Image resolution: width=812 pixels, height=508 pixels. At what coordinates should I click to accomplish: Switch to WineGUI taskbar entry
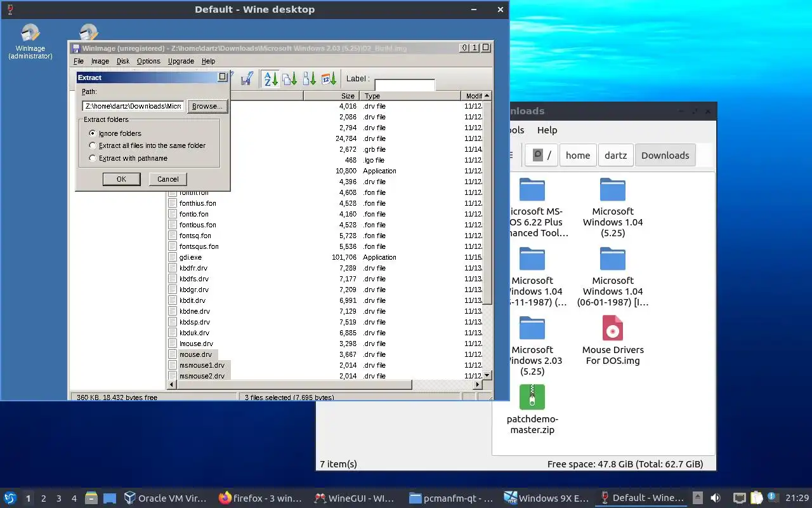tap(355, 498)
